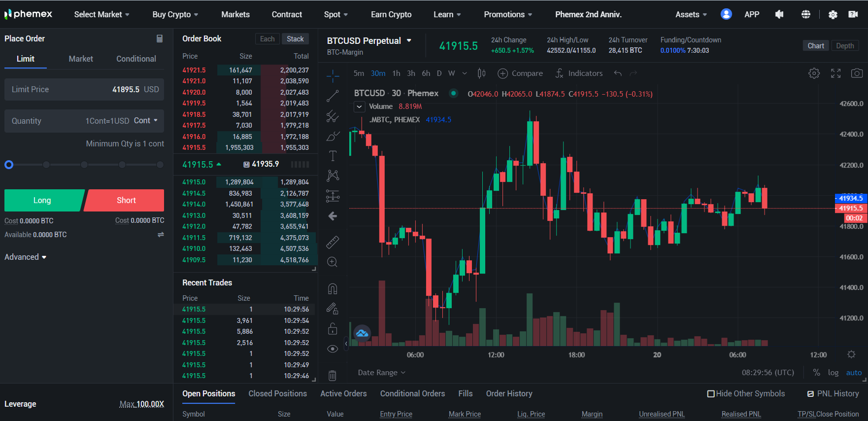
Task: Check Hide Other Symbols box
Action: pos(711,393)
